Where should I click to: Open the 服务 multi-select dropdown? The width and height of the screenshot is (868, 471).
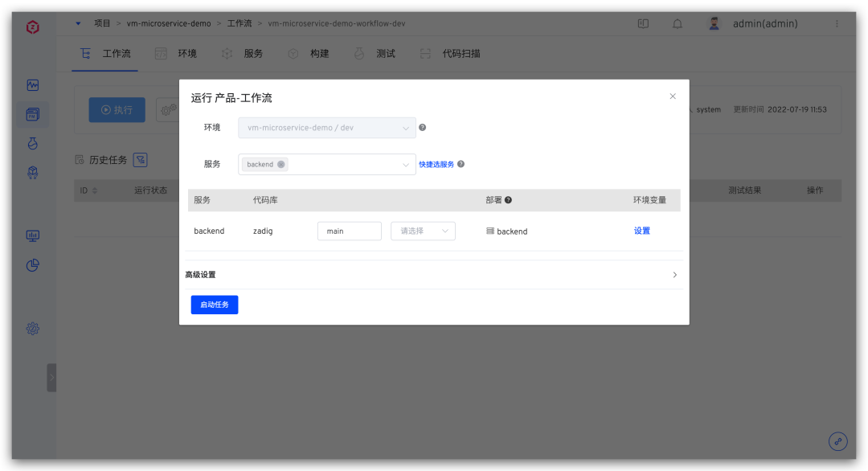326,165
